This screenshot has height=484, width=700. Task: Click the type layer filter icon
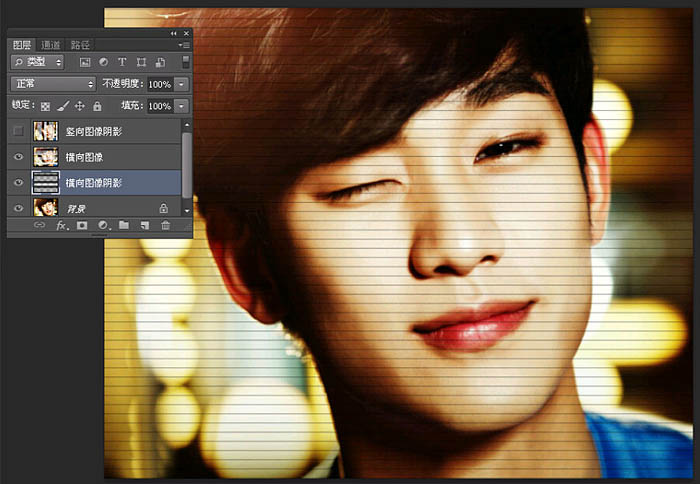click(122, 62)
